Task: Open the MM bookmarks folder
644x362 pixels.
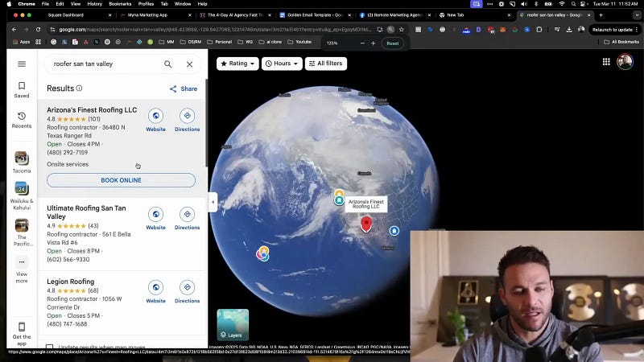Action: coord(167,42)
